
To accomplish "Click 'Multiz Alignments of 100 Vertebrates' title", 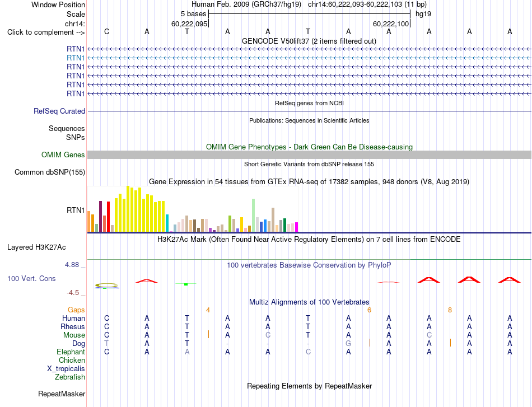I will tap(309, 302).
